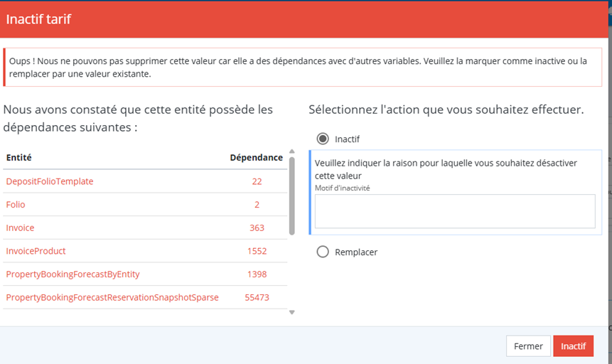Click the Oups warning message banner
This screenshot has height=364, width=612.
(306, 68)
